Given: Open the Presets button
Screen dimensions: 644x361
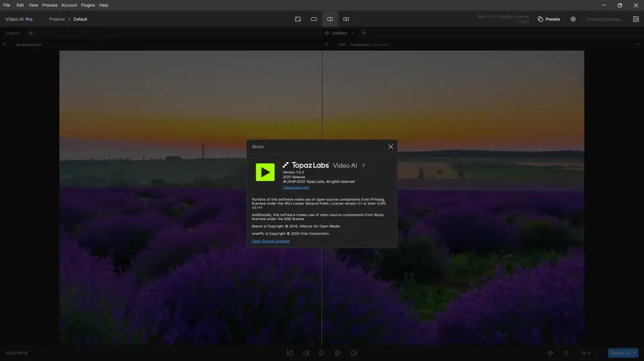Looking at the screenshot, I should (x=549, y=19).
